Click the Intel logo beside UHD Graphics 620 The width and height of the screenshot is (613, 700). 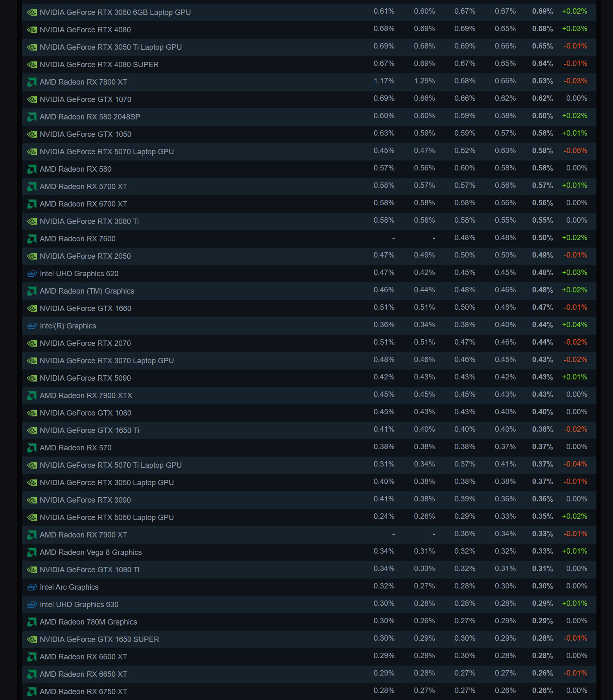click(32, 274)
